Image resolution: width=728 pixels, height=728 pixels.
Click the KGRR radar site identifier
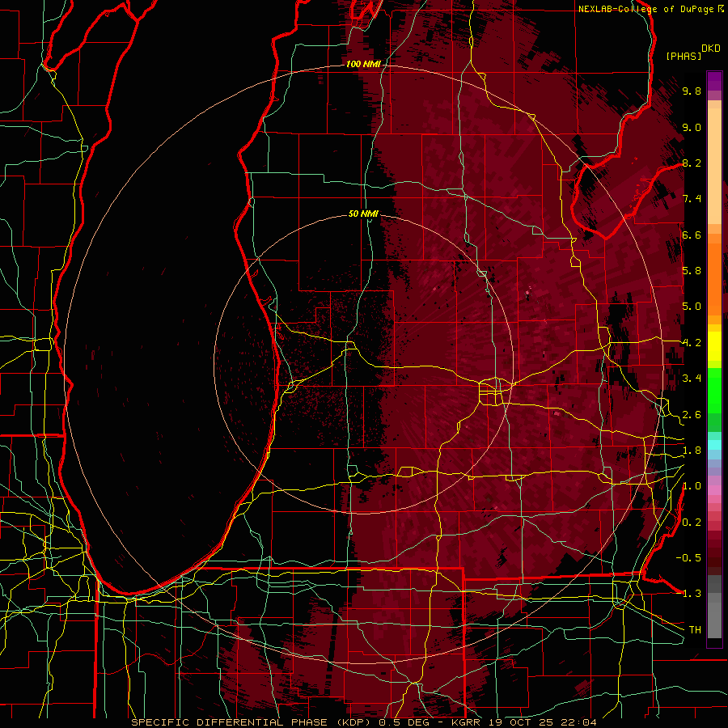pos(468,722)
